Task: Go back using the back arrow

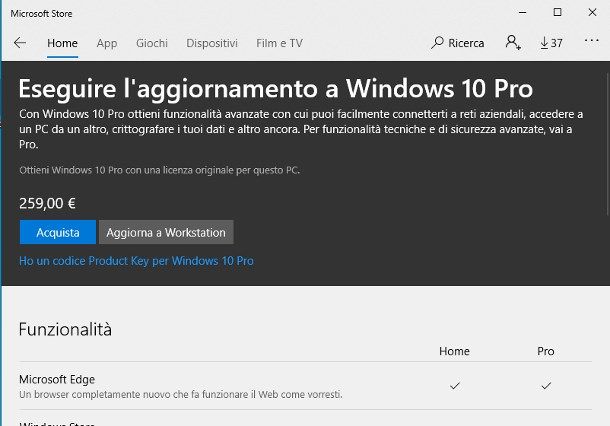Action: 20,43
